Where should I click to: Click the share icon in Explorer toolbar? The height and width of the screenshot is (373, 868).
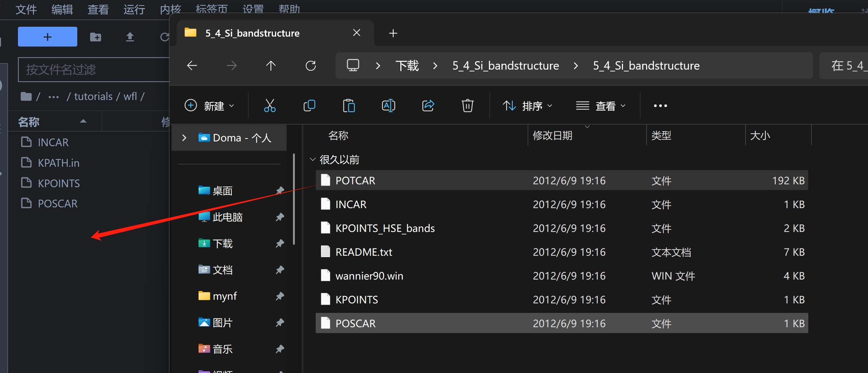428,106
